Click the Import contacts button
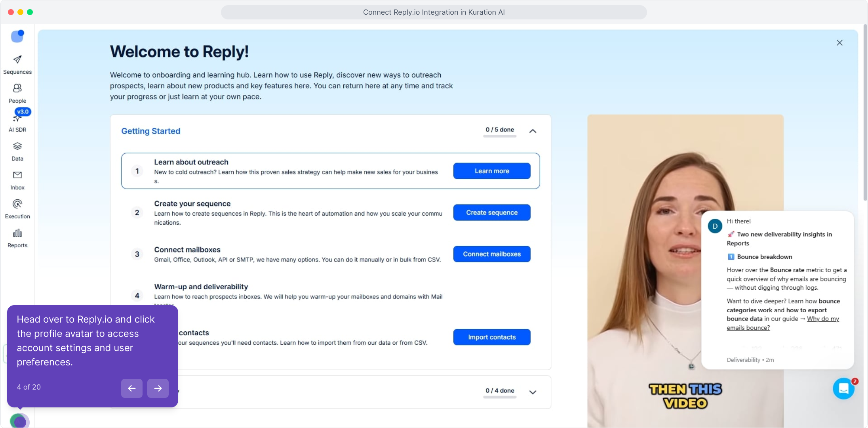868x428 pixels. tap(492, 337)
